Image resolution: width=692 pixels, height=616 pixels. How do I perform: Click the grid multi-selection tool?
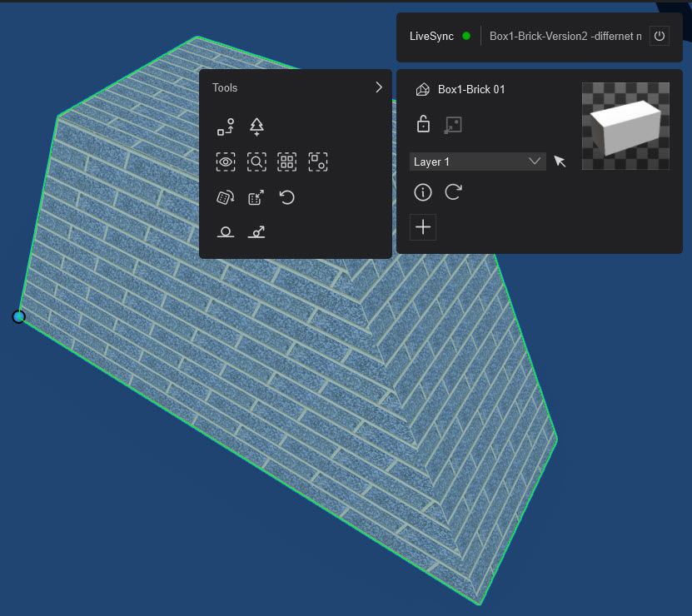[286, 161]
